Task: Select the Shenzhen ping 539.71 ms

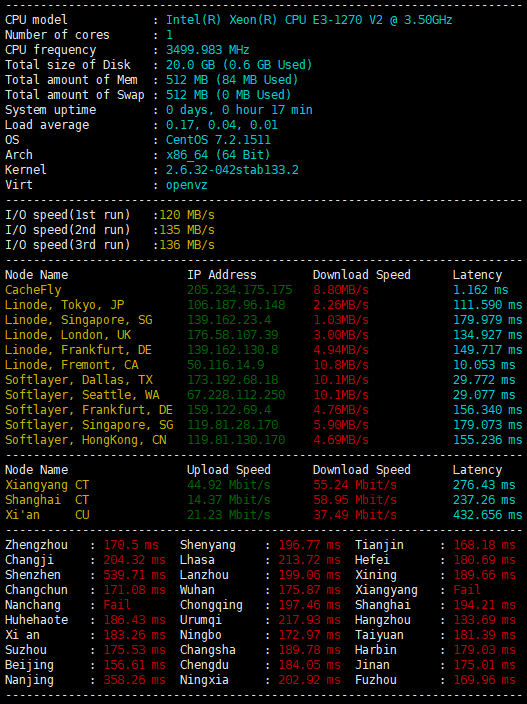Action: coord(135,575)
